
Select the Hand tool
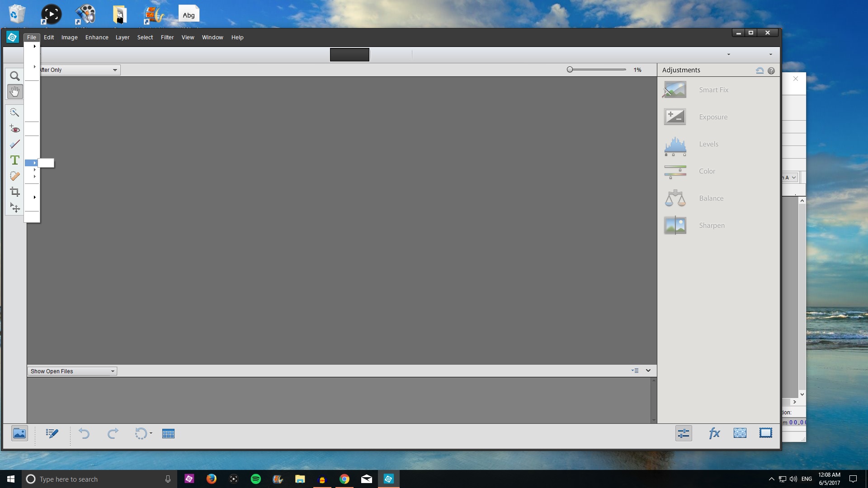pyautogui.click(x=15, y=91)
